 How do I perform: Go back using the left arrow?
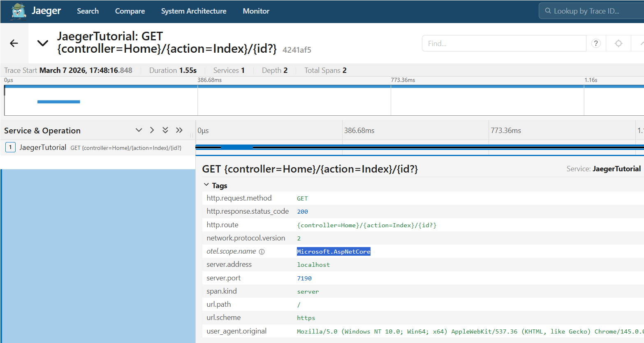14,43
